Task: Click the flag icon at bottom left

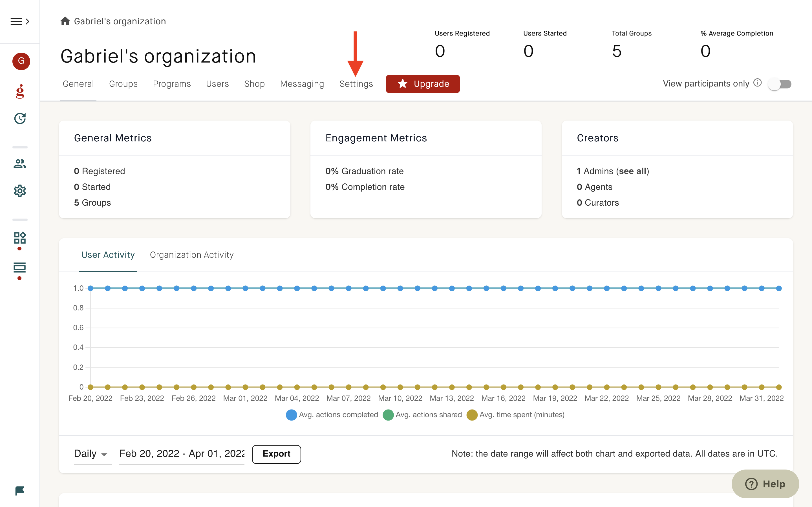Action: [19, 491]
